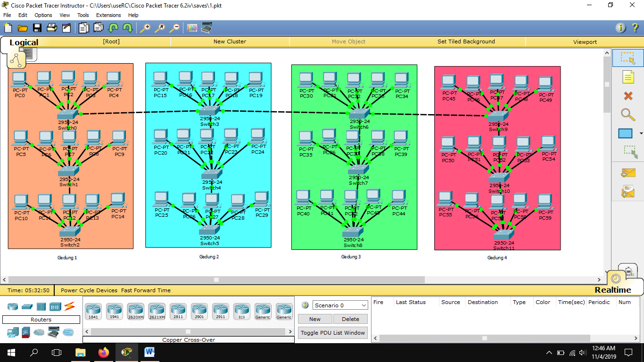Choose the Custom Made Devices icon
This screenshot has height=362, width=644.
[54, 333]
